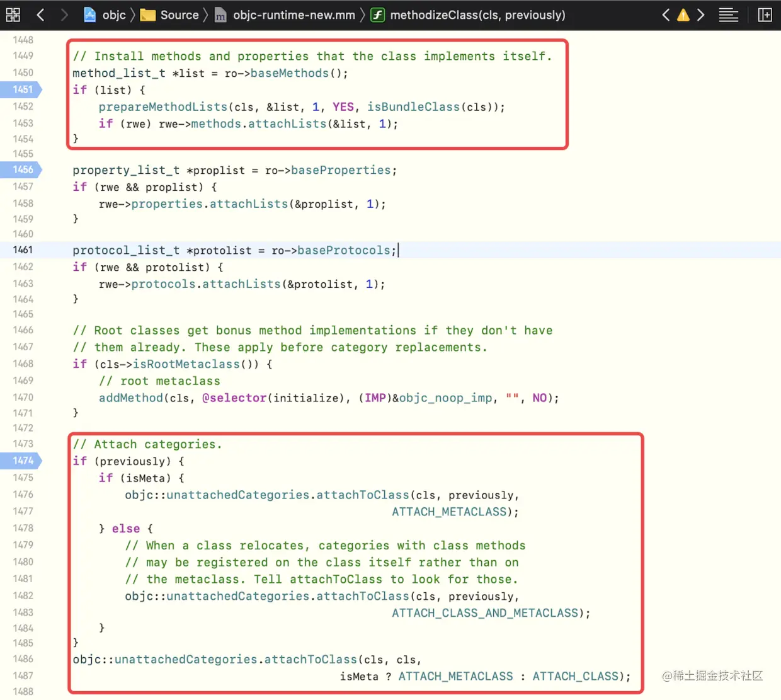Add a new editor pane

(765, 14)
